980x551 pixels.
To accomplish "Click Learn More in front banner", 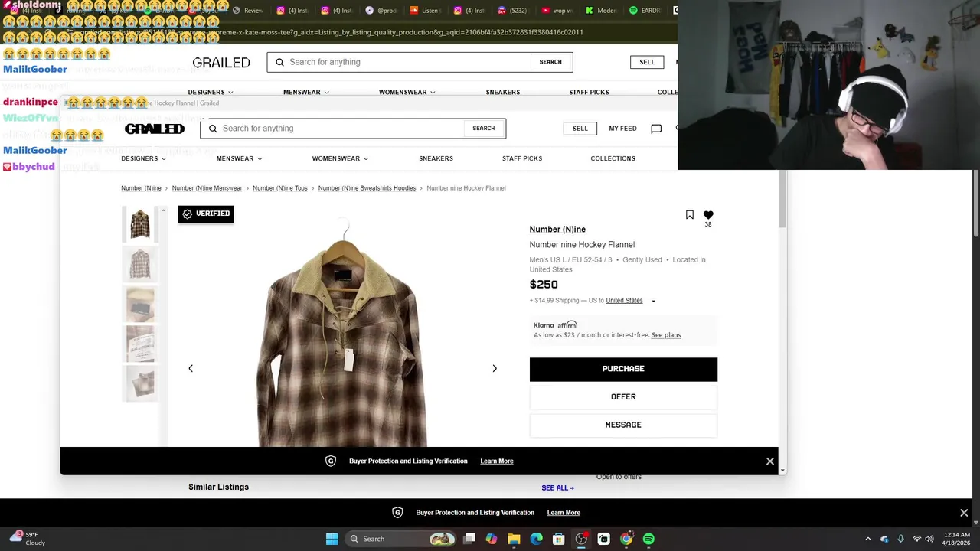I will pos(497,461).
